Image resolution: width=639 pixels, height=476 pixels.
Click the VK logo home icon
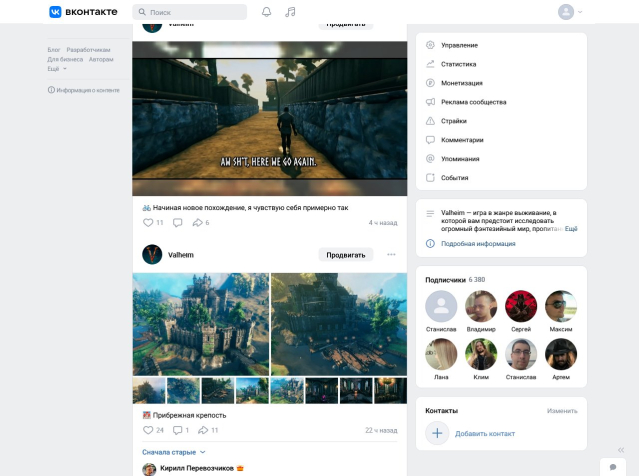click(x=56, y=12)
